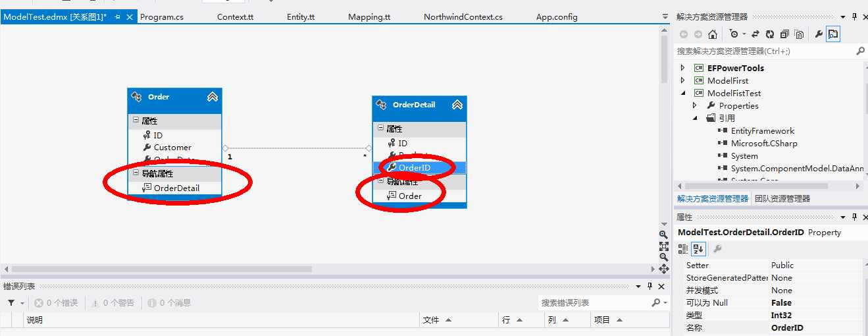Switch Properties grid to alphabetical sort
Viewport: 868px width, 336px height.
(x=697, y=248)
